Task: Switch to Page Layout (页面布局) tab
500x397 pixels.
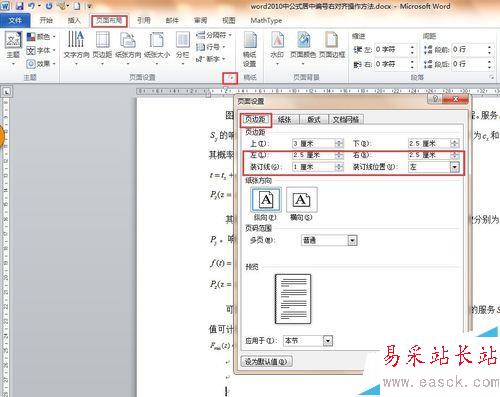Action: [109, 21]
